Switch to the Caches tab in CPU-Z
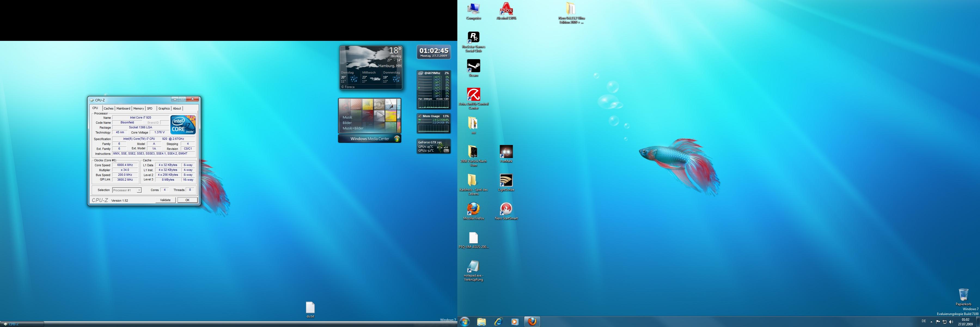The height and width of the screenshot is (327, 980). 108,108
